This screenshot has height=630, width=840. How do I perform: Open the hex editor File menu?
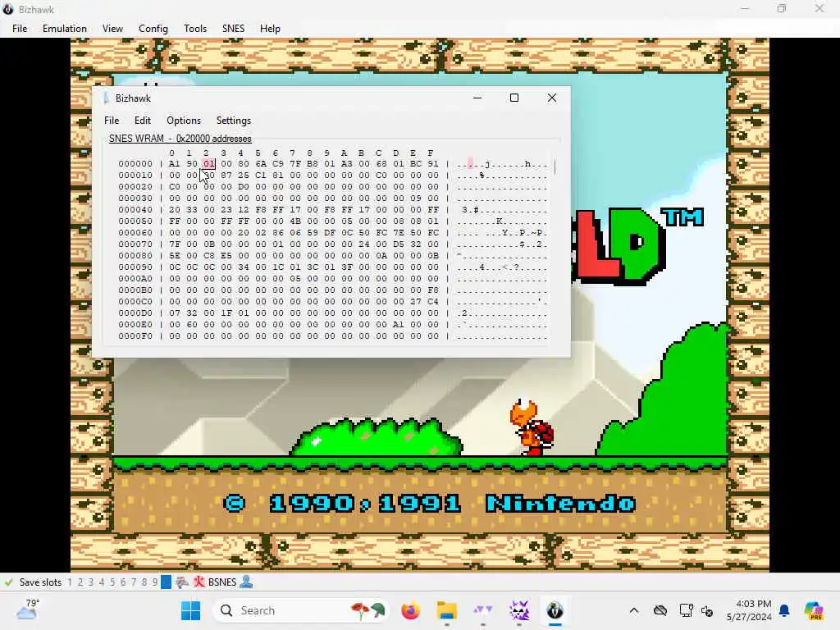(112, 121)
